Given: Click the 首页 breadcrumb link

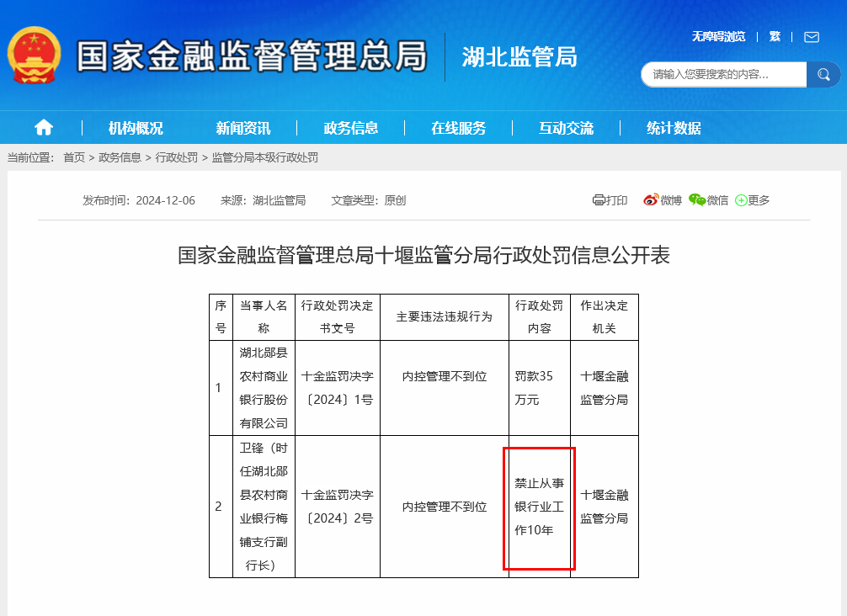Looking at the screenshot, I should (74, 157).
